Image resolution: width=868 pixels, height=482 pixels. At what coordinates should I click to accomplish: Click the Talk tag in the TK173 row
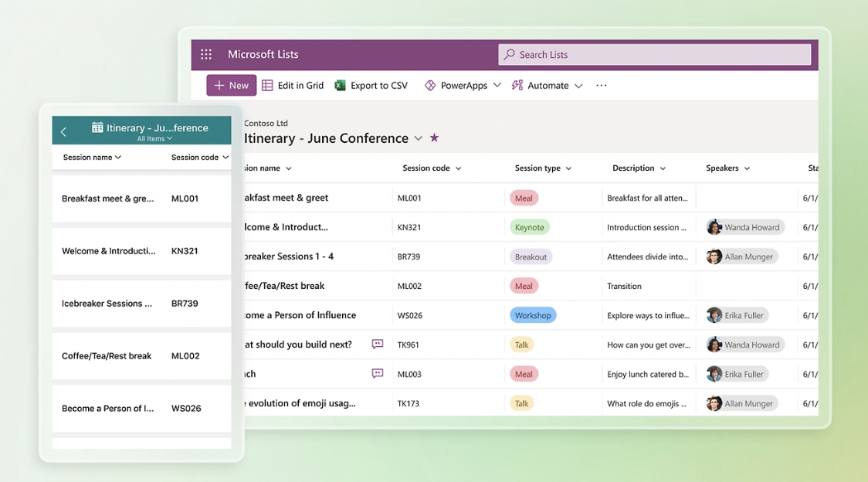tap(521, 403)
